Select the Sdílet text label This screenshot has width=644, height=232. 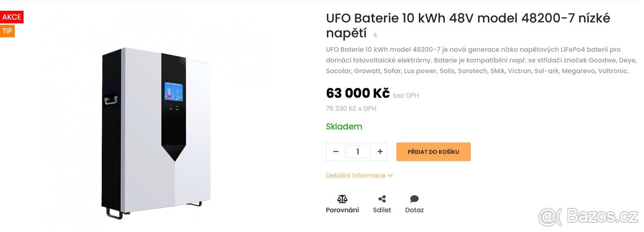[x=382, y=210]
